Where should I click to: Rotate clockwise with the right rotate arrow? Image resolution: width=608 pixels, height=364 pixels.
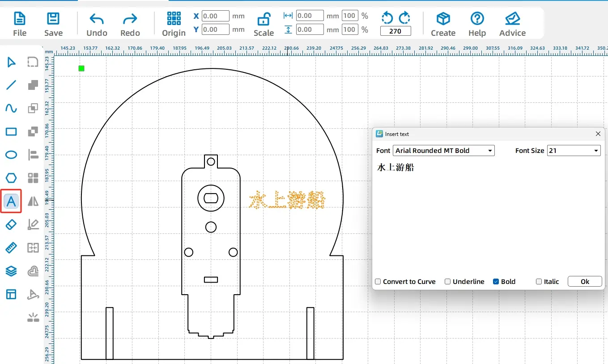point(404,18)
